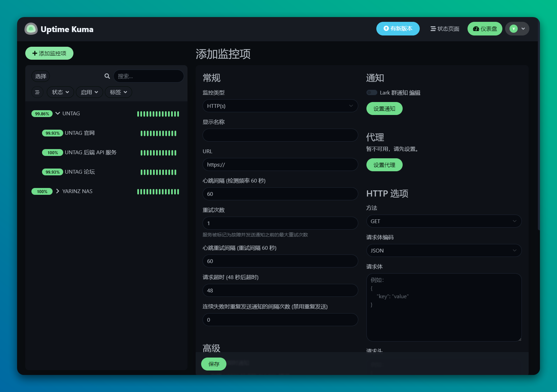The height and width of the screenshot is (392, 557).
Task: Click the 显示名称 input field
Action: coord(280,135)
